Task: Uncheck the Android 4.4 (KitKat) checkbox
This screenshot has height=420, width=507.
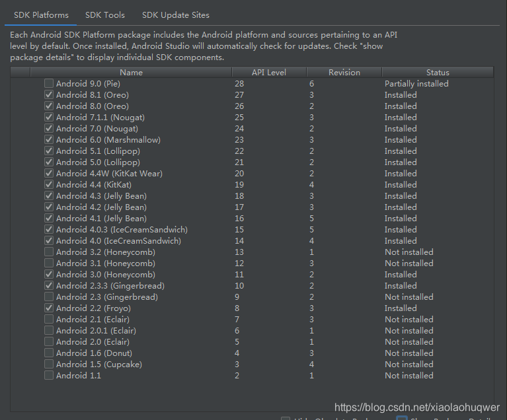Action: point(49,184)
